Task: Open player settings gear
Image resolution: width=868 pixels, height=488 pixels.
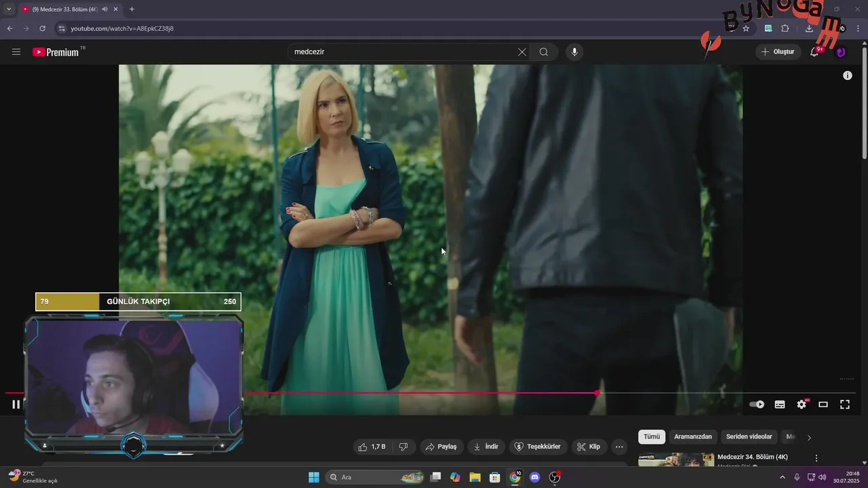Action: click(802, 405)
